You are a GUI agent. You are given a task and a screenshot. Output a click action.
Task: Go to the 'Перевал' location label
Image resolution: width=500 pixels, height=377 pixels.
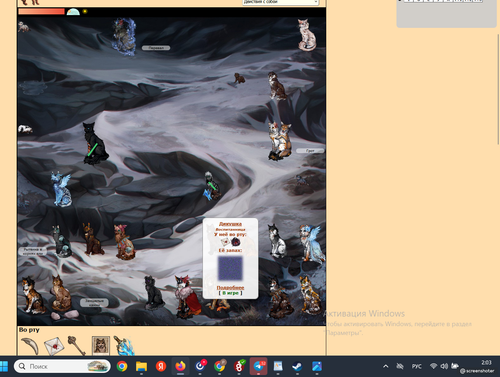click(156, 48)
